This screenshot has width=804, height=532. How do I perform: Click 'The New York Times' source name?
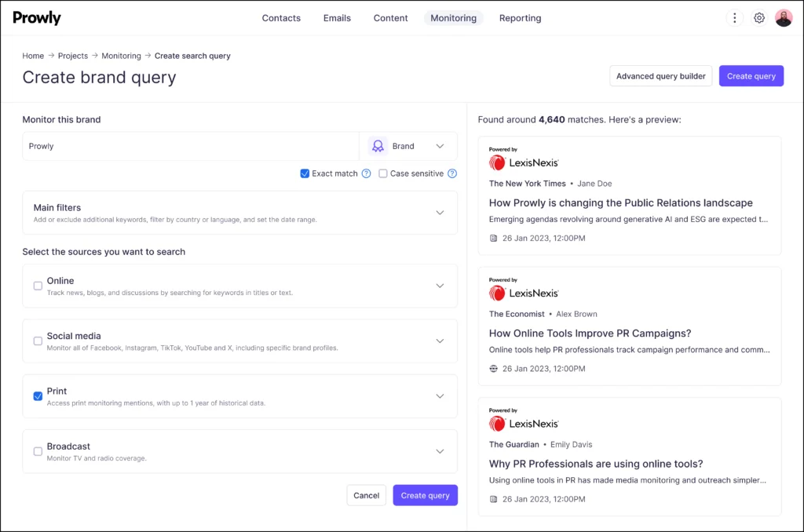[x=527, y=184]
